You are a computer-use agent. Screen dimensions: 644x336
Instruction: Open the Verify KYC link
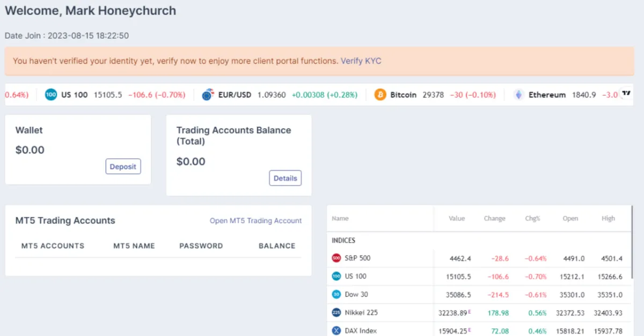point(361,61)
